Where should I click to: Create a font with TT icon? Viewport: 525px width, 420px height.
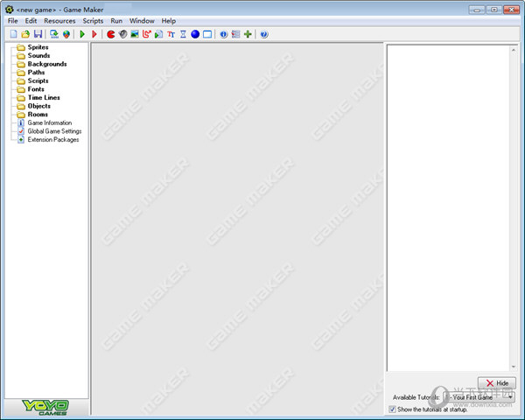(x=171, y=34)
